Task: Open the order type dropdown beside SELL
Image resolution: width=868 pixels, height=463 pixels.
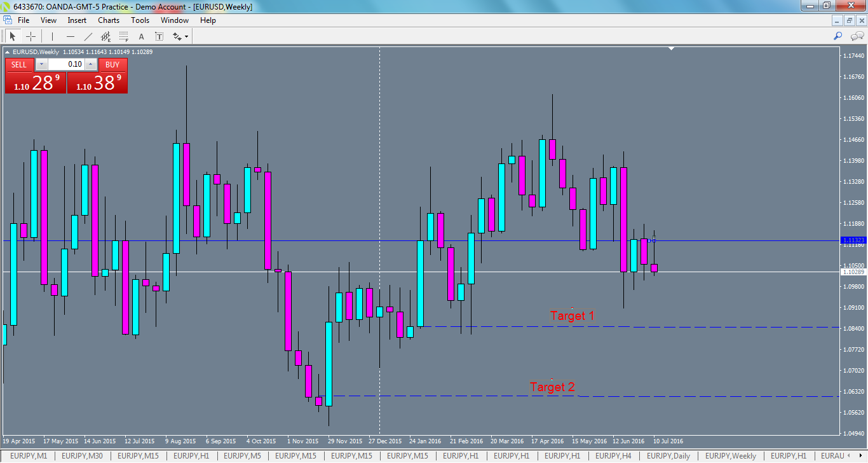Action: (41, 64)
